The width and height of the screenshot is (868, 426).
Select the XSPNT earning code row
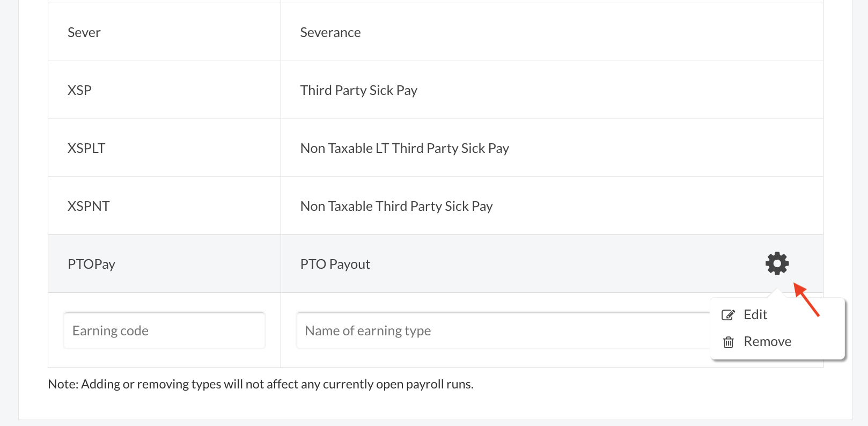[89, 206]
